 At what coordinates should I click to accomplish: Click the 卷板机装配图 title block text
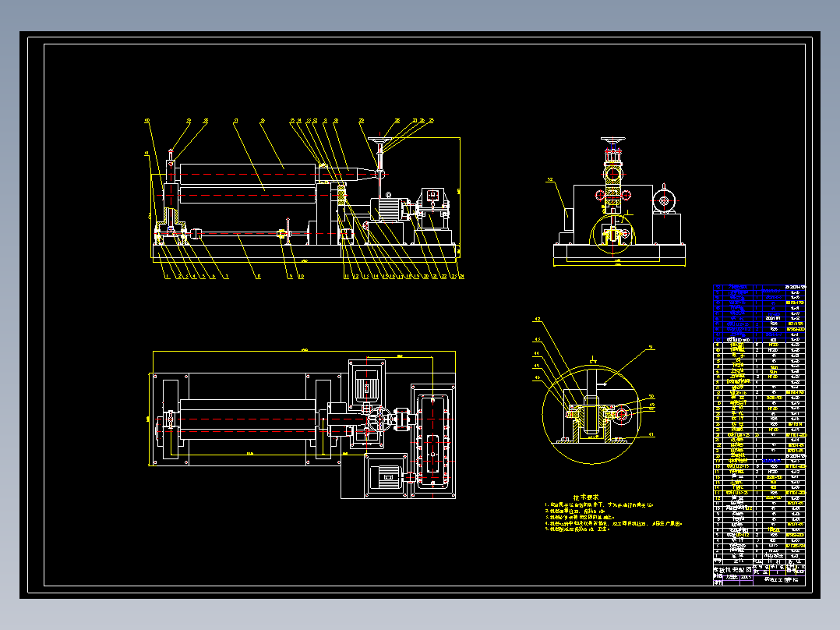click(732, 569)
